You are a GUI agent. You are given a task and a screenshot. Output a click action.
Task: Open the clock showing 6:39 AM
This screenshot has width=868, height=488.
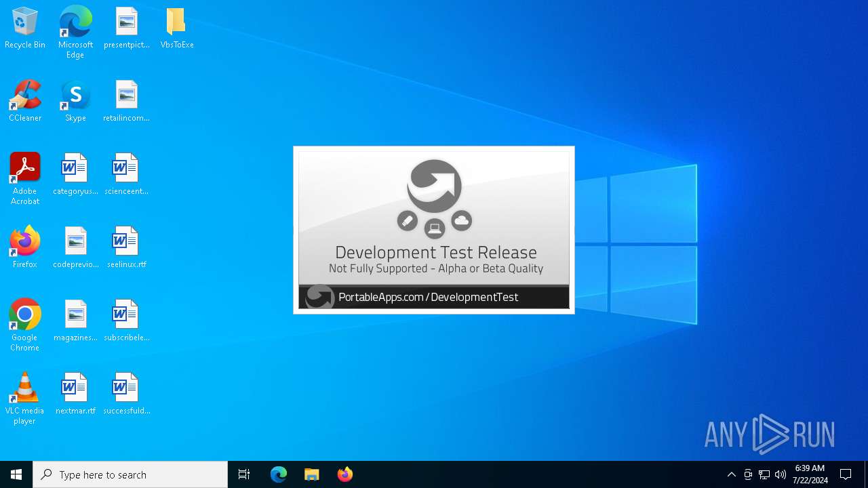tap(810, 474)
